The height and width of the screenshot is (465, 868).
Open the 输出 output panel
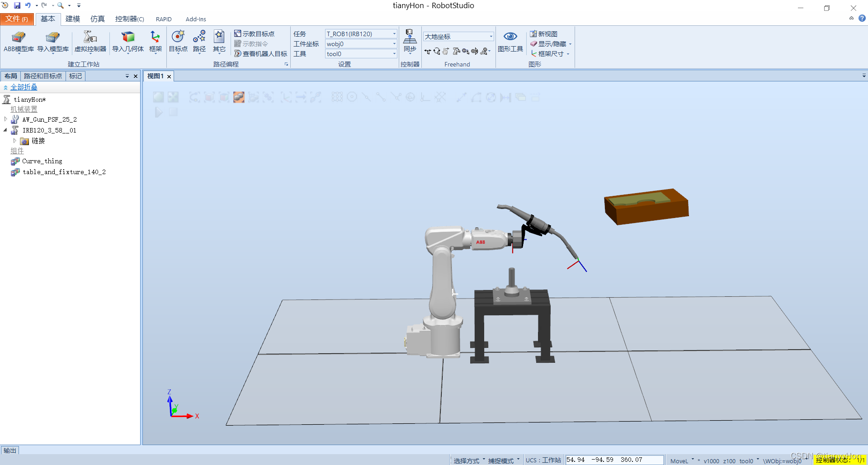[x=10, y=451]
